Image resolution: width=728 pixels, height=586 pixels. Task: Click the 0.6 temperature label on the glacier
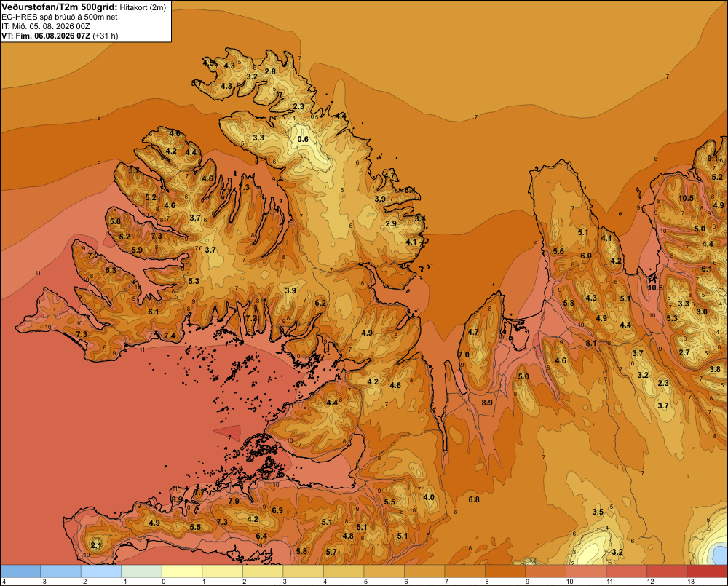tap(303, 139)
